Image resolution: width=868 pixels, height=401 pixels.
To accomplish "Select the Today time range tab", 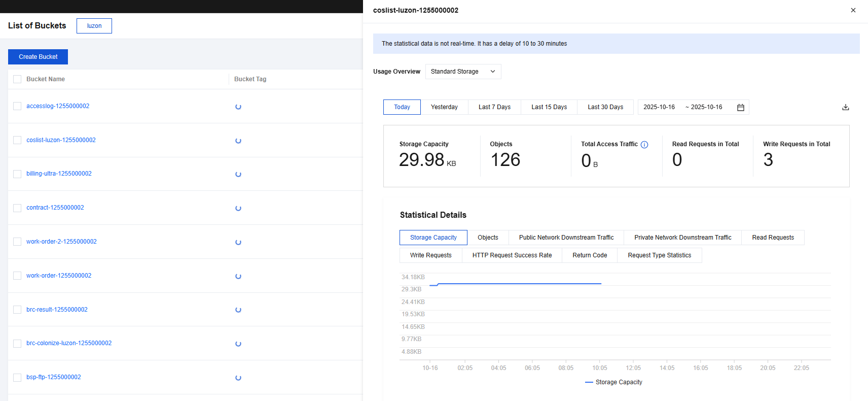I will pos(402,107).
